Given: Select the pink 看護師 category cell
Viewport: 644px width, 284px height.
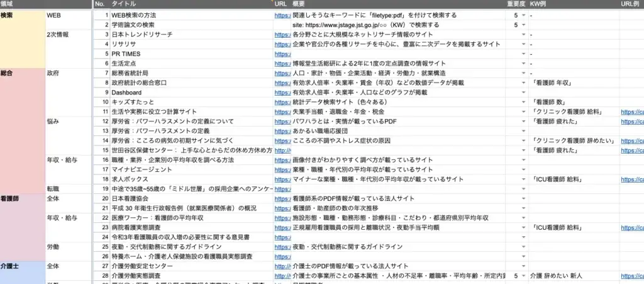Looking at the screenshot, I should click(22, 228).
